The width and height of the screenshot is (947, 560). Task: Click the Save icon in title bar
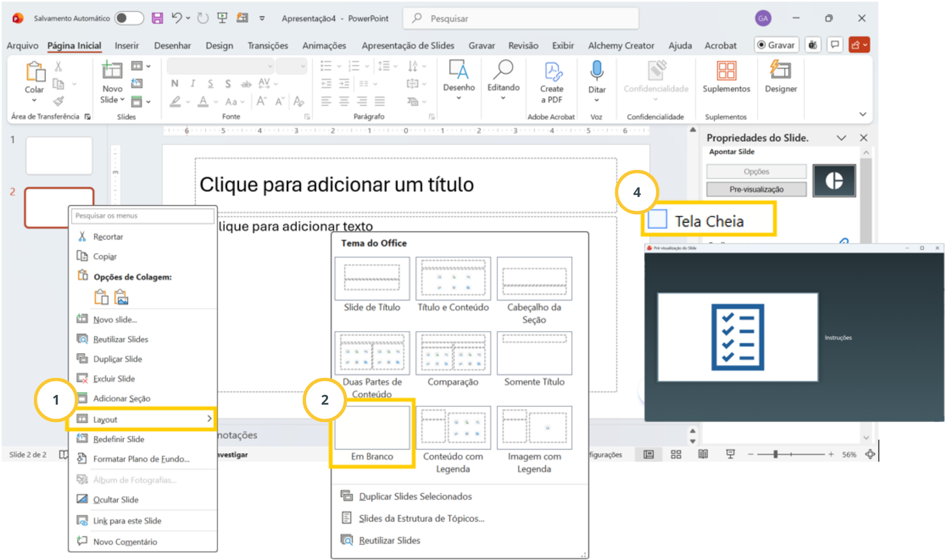coord(157,18)
